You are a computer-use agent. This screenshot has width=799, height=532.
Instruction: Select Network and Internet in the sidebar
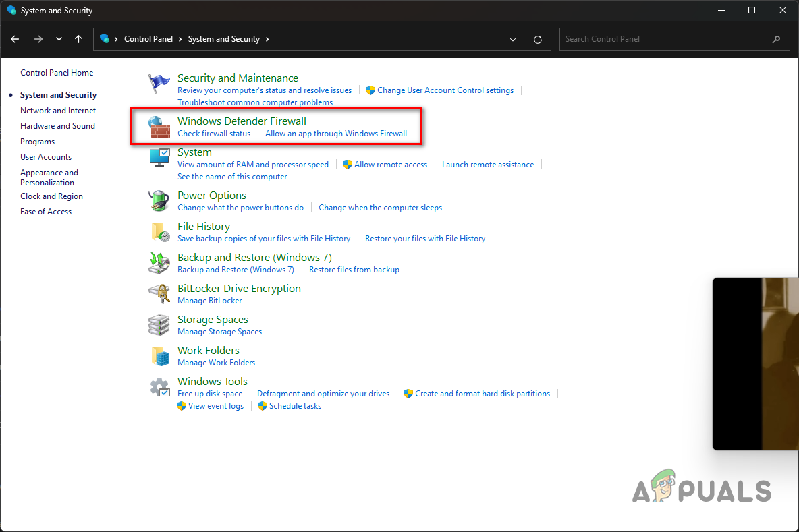click(58, 110)
